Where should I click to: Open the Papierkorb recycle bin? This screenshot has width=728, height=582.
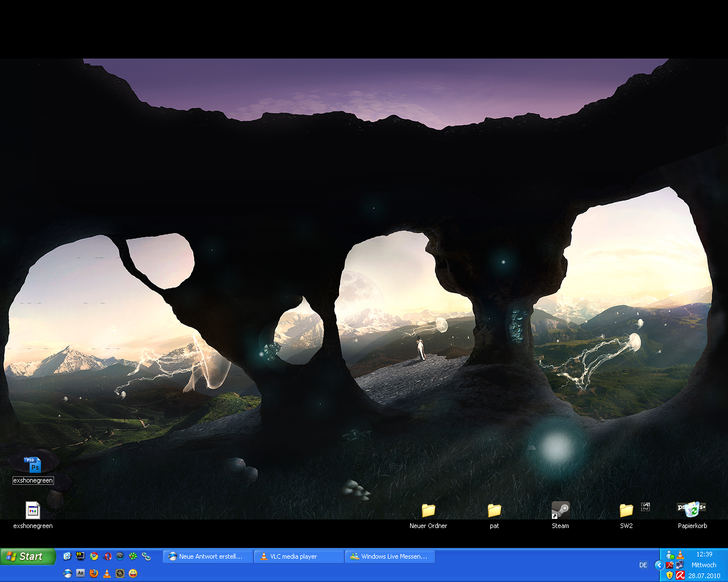[692, 510]
